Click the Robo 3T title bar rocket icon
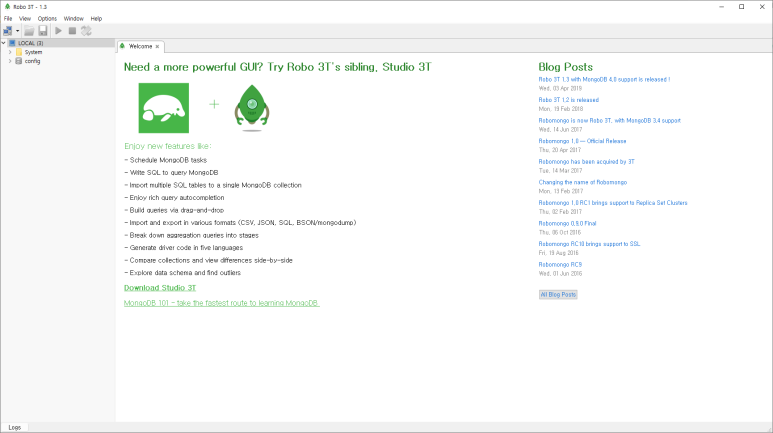The height and width of the screenshot is (433, 773). [7, 6]
